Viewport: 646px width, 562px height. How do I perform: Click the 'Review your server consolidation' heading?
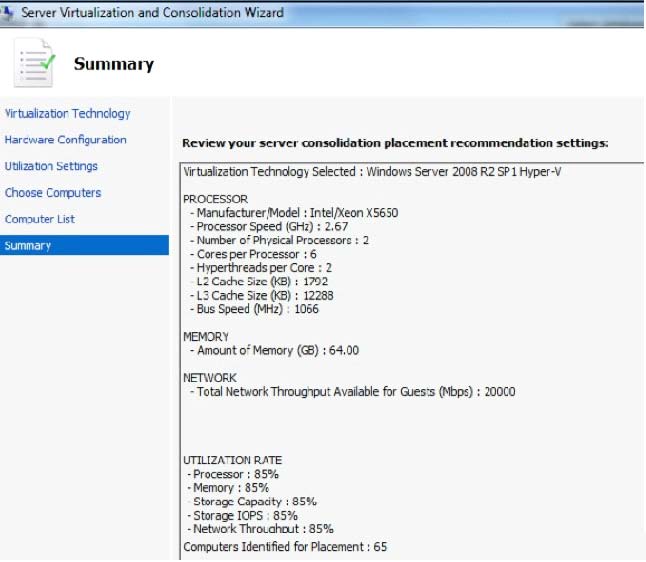point(395,143)
